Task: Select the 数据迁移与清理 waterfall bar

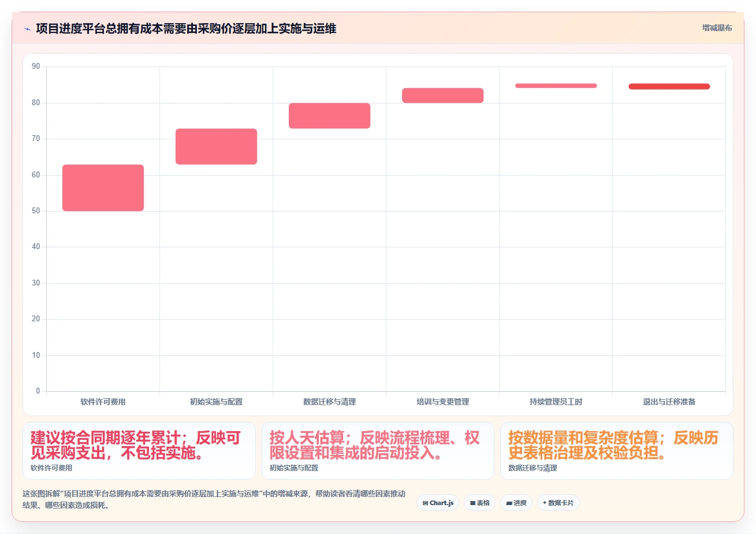Action: click(329, 116)
